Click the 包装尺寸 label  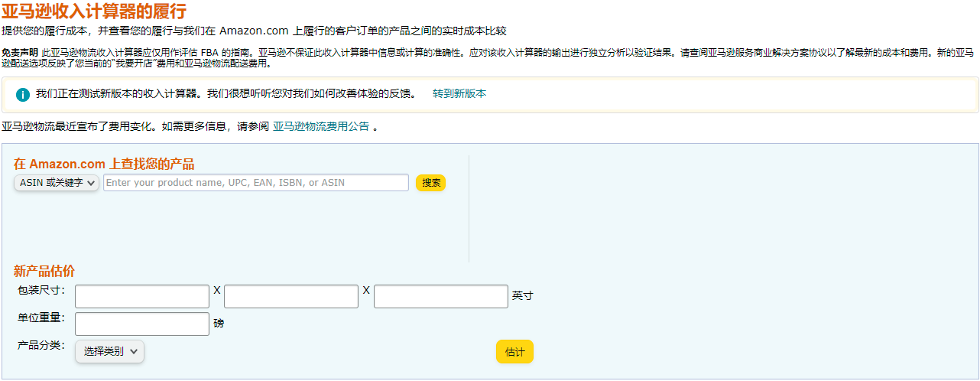tap(41, 290)
